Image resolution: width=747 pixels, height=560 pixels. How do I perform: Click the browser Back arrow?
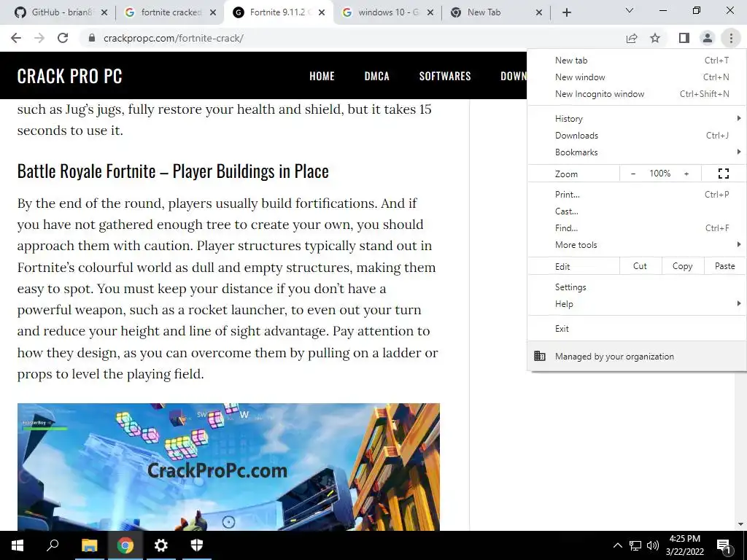(16, 38)
